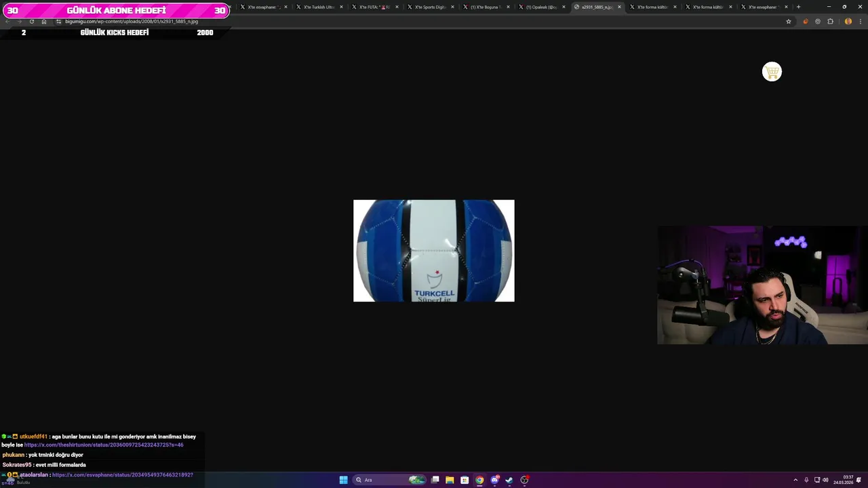Screen dimensions: 868x488
Task: Go to the browser home page icon
Action: click(44, 22)
